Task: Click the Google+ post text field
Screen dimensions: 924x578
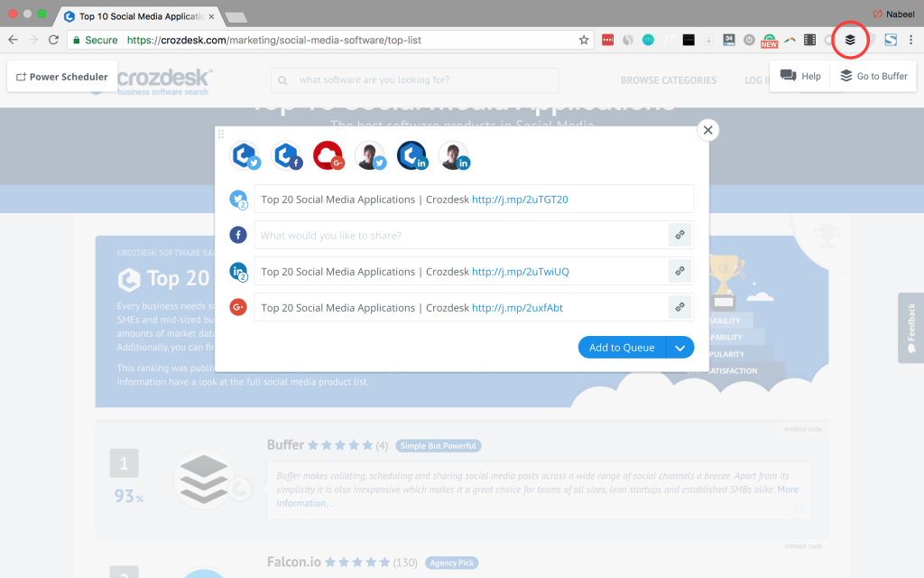Action: (x=461, y=307)
